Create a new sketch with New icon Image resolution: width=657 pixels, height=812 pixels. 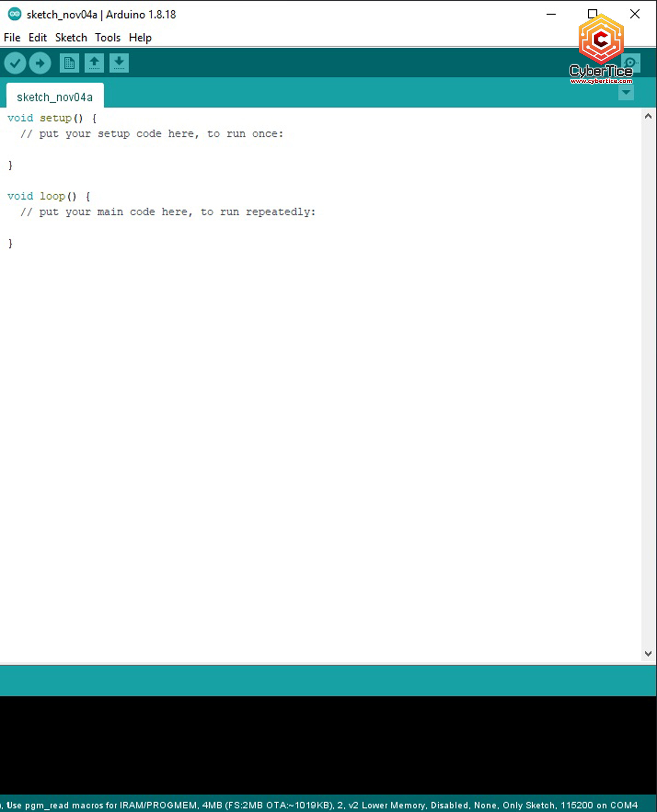(69, 63)
